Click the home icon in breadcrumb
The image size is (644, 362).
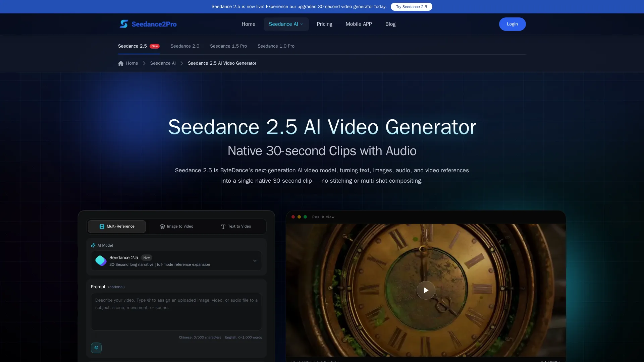coord(121,63)
